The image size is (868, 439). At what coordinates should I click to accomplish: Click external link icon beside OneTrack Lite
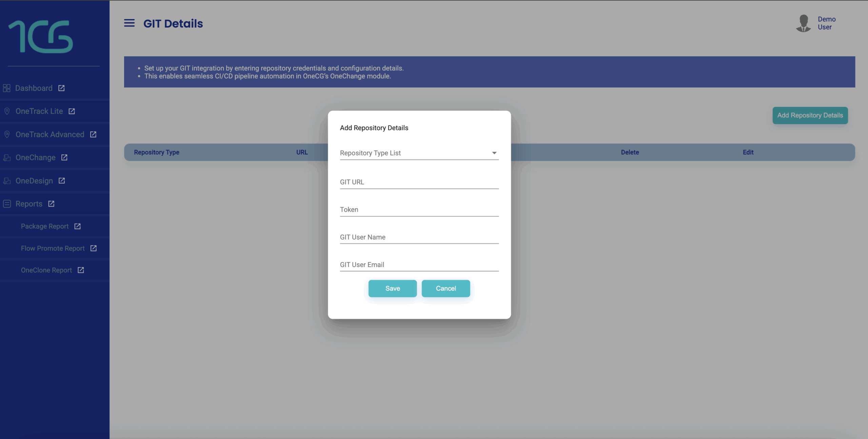(72, 111)
